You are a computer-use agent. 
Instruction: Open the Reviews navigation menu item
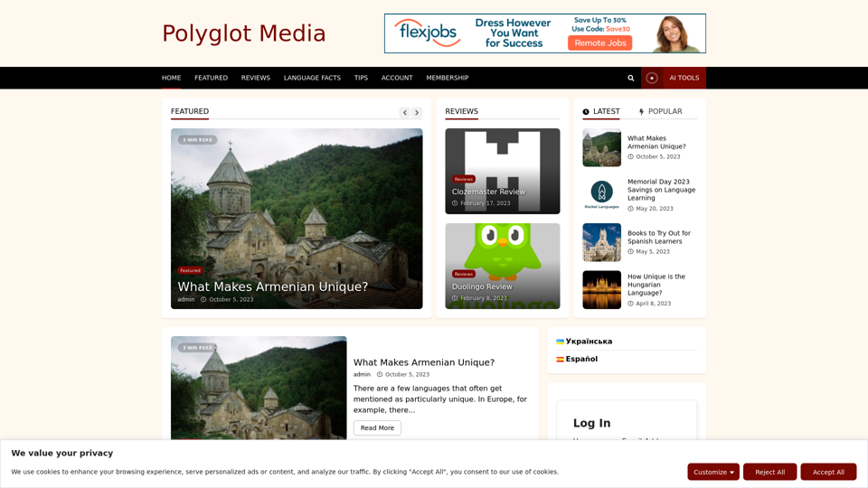255,78
